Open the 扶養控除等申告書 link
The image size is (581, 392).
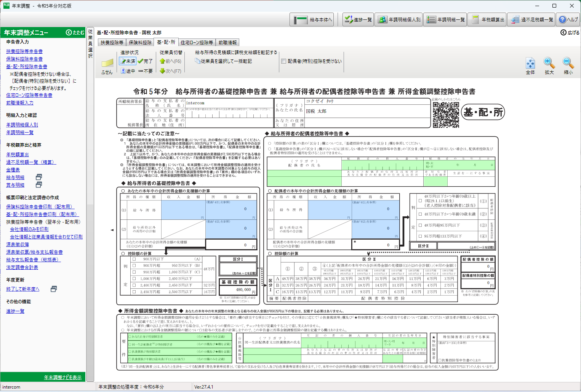pyautogui.click(x=24, y=51)
